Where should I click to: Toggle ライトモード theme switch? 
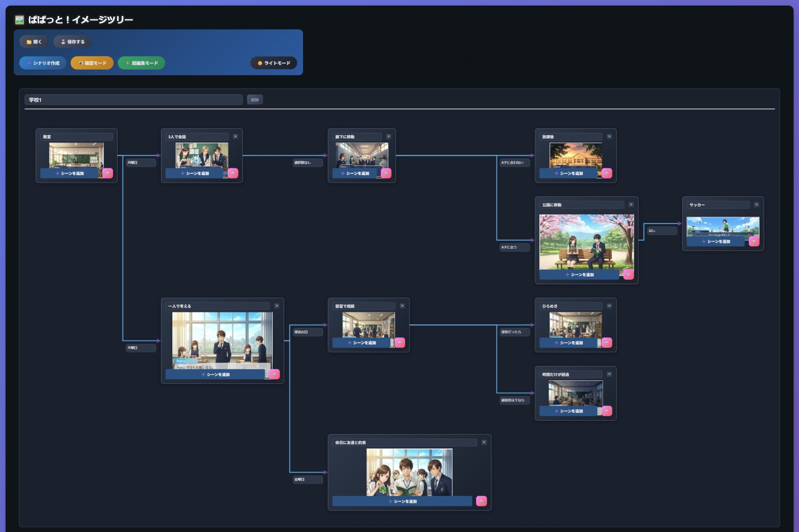point(274,63)
